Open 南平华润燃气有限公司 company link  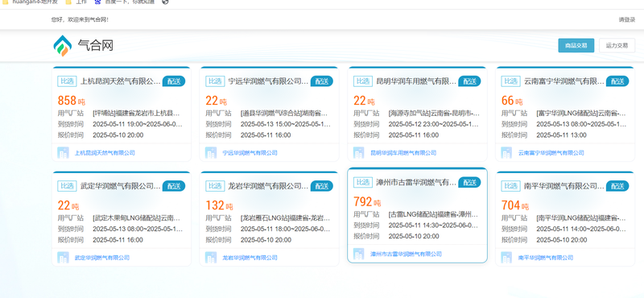click(x=546, y=258)
